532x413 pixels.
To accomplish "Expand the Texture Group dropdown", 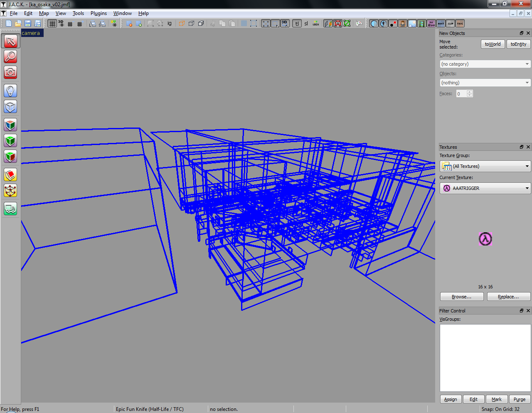I will click(485, 166).
